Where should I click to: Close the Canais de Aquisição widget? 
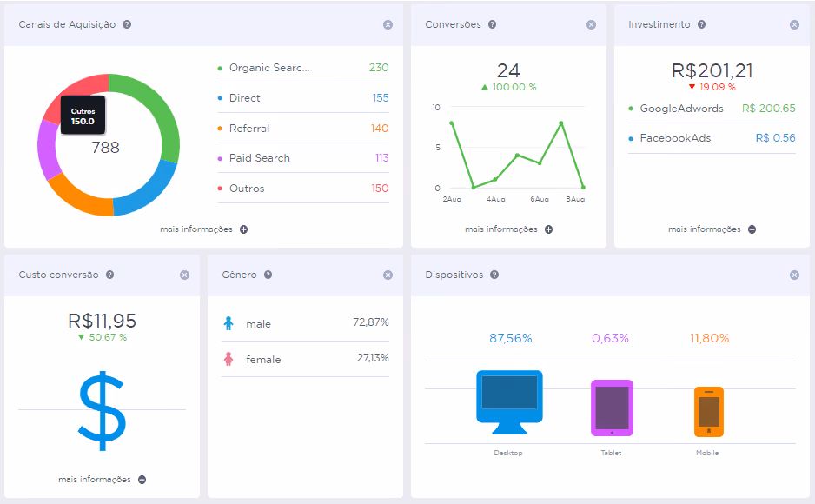point(388,25)
